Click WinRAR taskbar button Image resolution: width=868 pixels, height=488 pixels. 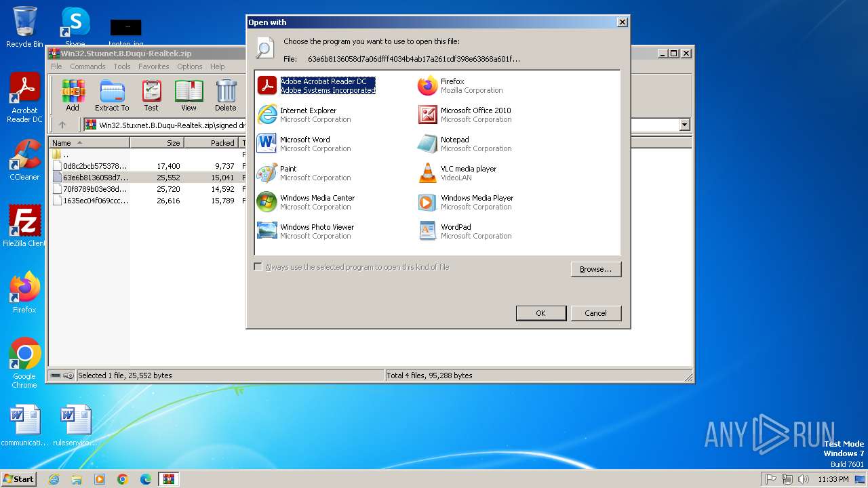pyautogui.click(x=169, y=479)
